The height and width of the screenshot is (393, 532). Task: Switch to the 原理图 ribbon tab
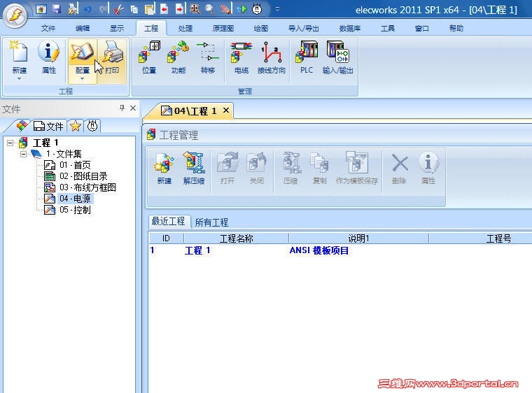coord(223,29)
